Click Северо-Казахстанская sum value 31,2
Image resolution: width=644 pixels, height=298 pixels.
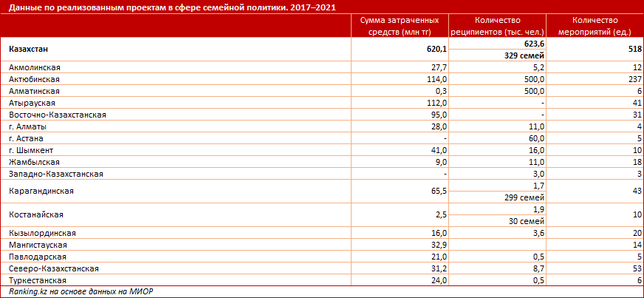(x=439, y=269)
